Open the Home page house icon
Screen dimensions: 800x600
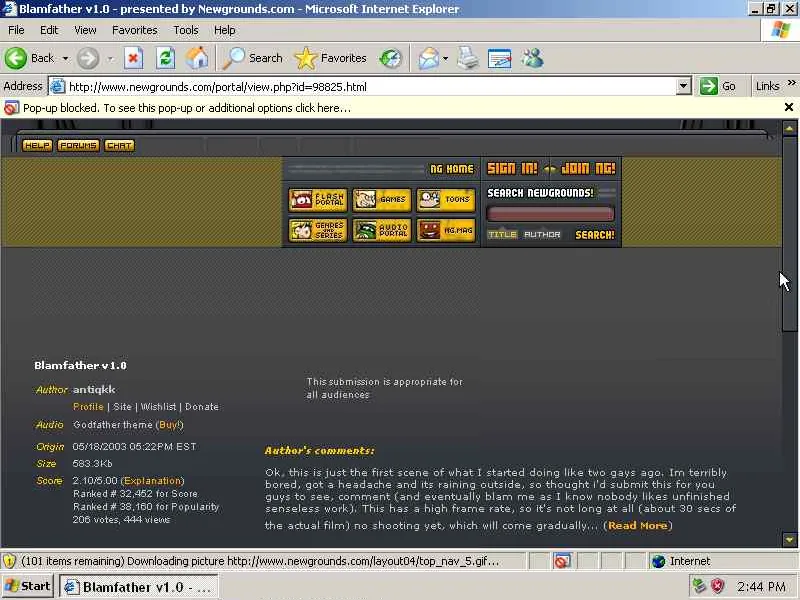(x=197, y=58)
